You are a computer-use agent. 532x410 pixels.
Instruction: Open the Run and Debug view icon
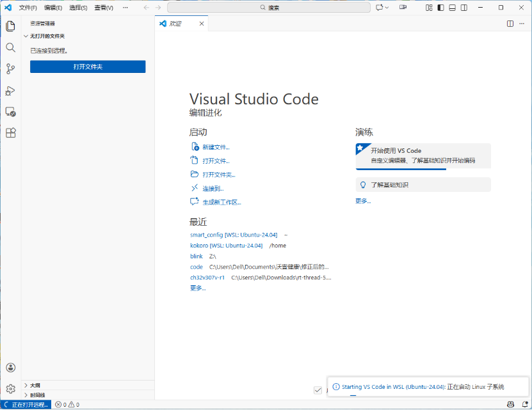point(10,90)
